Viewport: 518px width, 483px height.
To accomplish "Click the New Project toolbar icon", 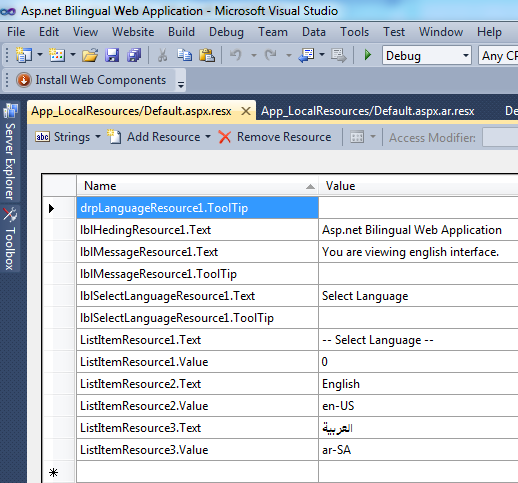I will point(24,55).
